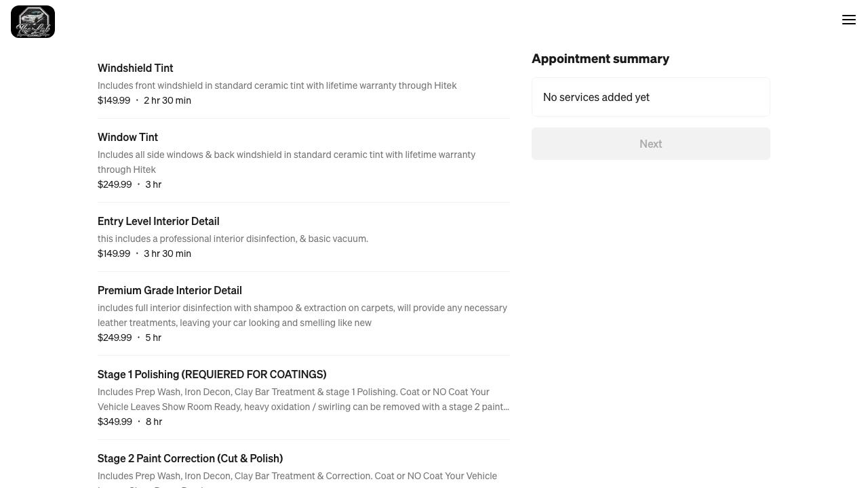Click the Stage 2 Paint Correction description
The image size is (868, 488).
pyautogui.click(x=297, y=476)
